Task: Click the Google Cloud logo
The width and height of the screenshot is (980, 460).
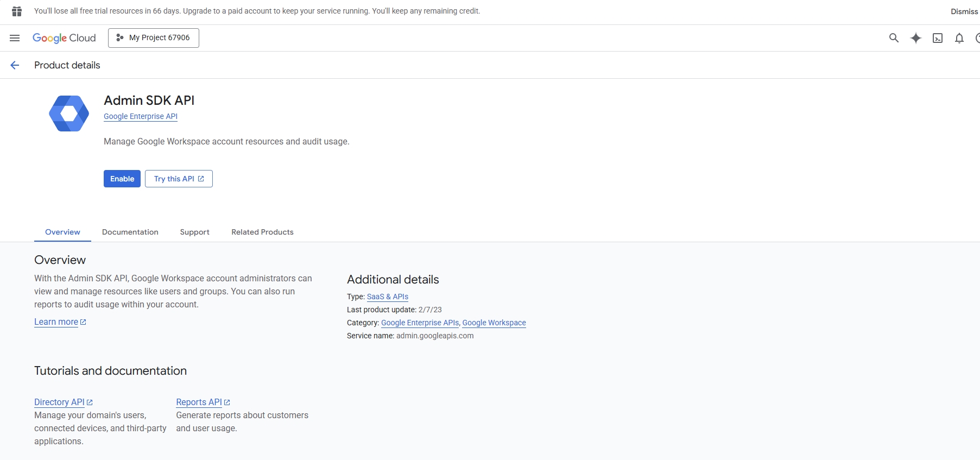Action: pos(64,38)
